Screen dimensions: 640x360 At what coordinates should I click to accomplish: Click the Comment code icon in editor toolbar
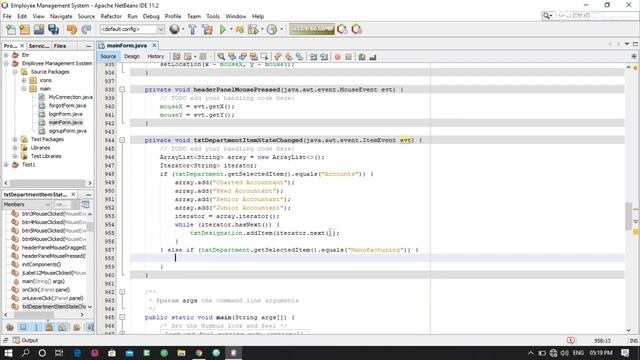362,57
